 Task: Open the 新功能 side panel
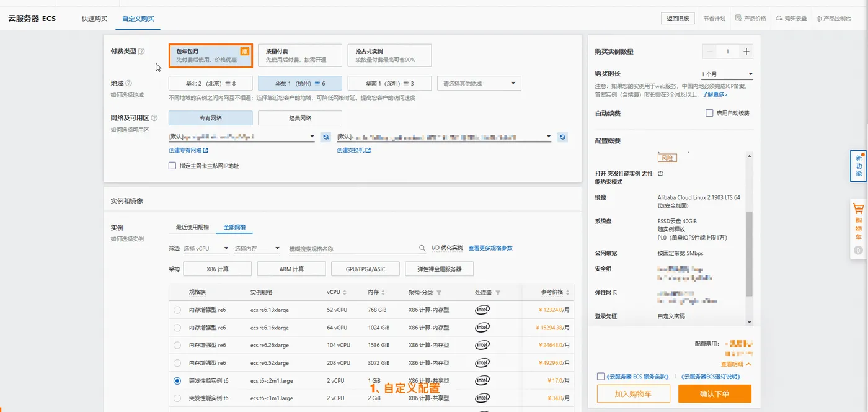tap(858, 166)
